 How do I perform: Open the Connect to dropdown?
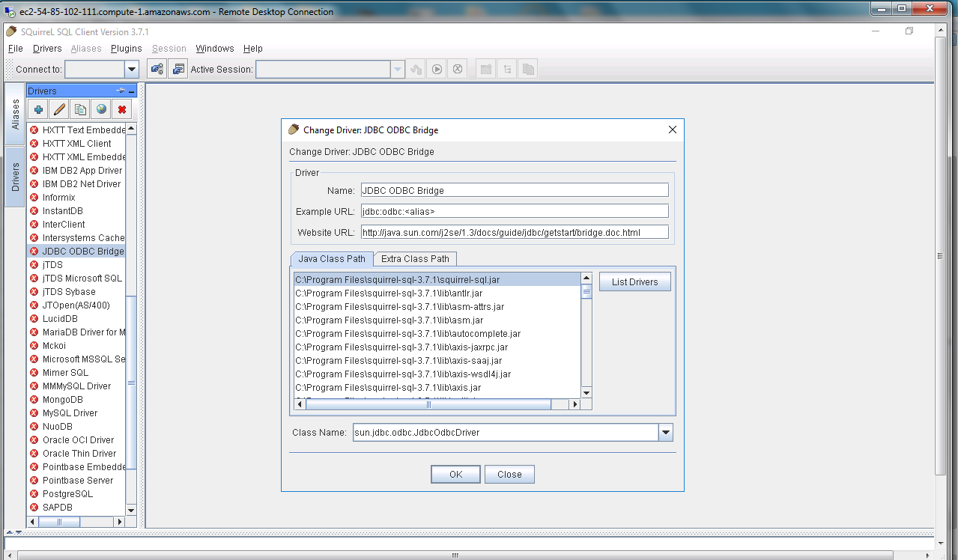coord(132,70)
